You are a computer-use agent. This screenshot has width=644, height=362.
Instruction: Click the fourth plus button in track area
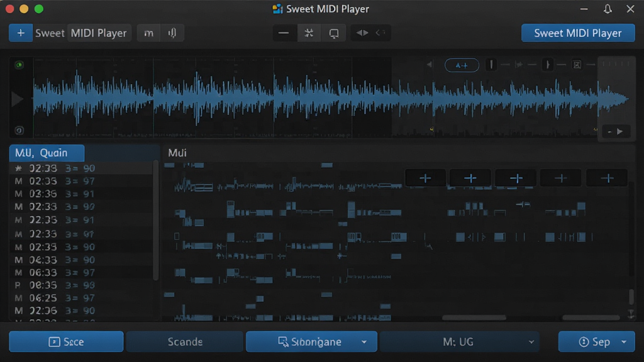pyautogui.click(x=560, y=178)
